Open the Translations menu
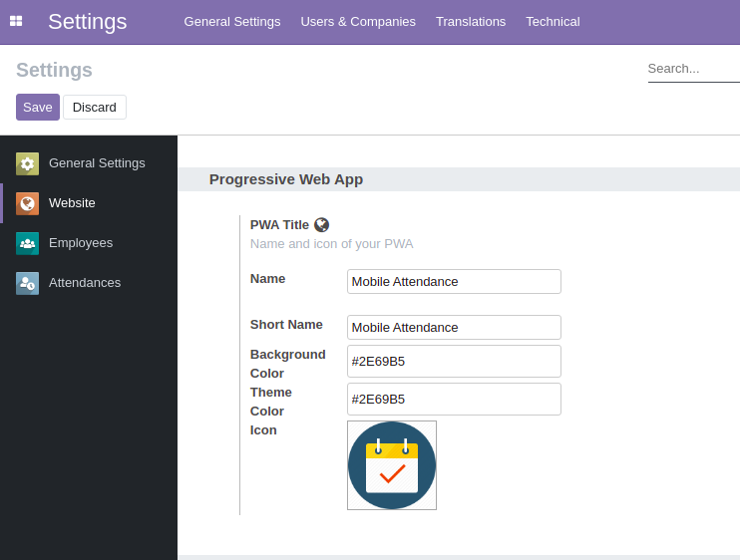This screenshot has height=560, width=740. pos(471,22)
